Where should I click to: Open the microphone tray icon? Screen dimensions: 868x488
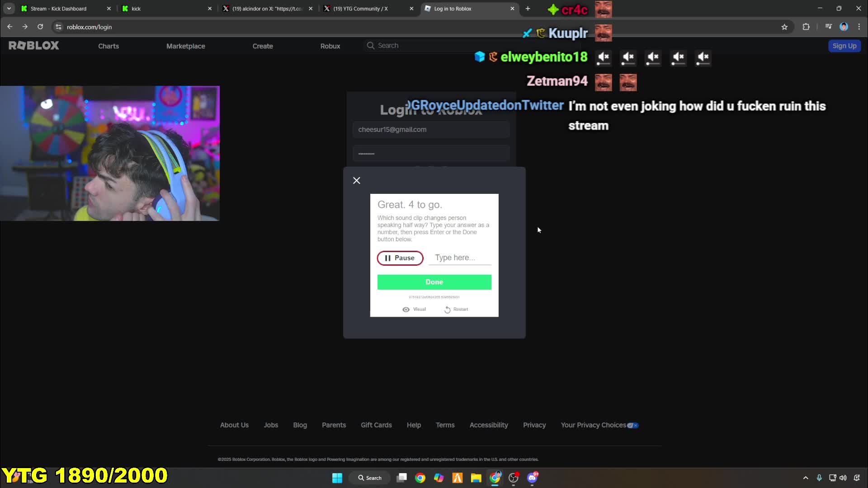point(819,478)
